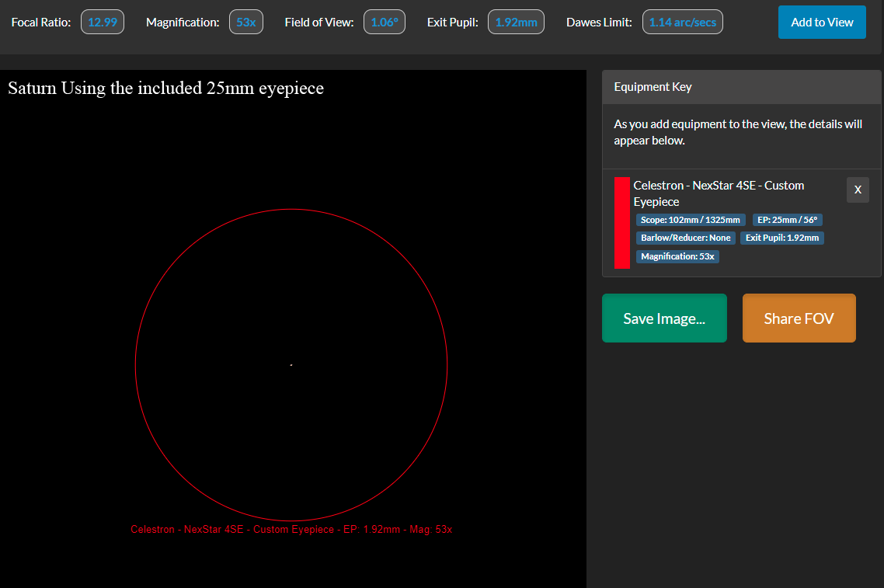
Task: Click the red caption below the circle
Action: (x=291, y=529)
